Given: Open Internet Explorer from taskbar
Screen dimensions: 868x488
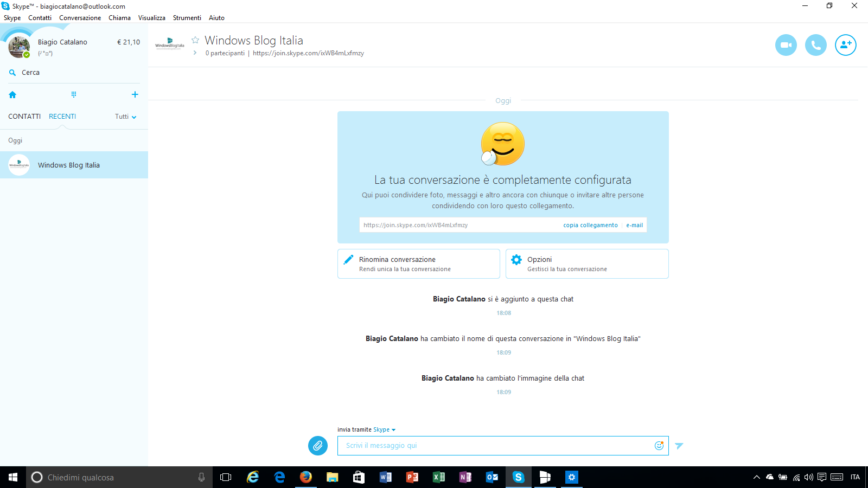Looking at the screenshot, I should (x=253, y=477).
